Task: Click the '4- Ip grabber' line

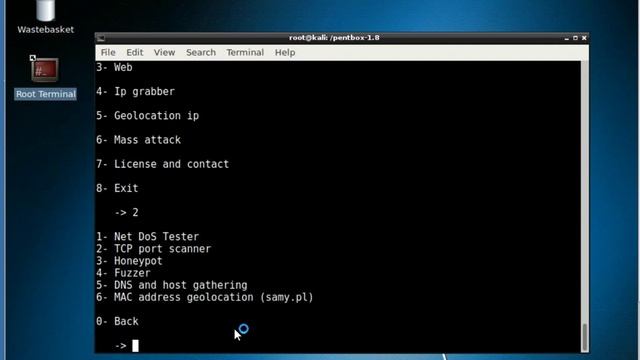Action: point(136,91)
